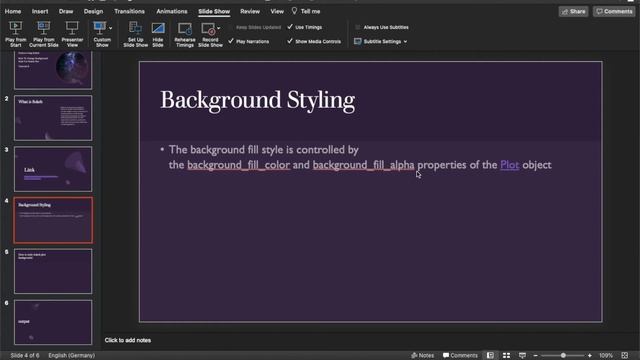Switch to Slide Sorter view icon
640x360 pixels.
click(507, 356)
